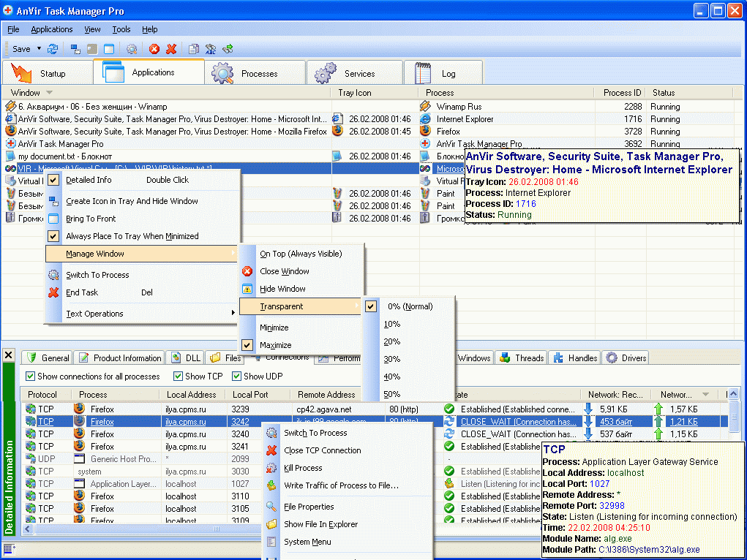Click the gear icon beside Switch To Process in the upper menu
747x560 pixels.
point(54,275)
